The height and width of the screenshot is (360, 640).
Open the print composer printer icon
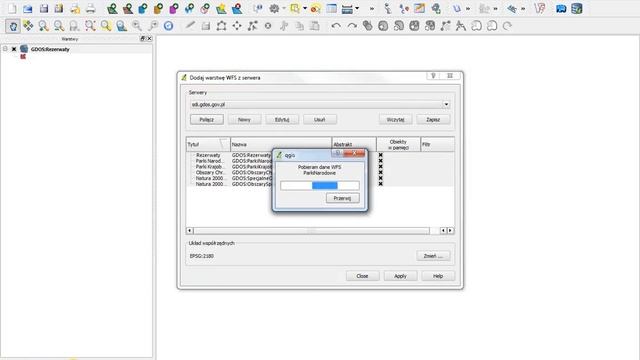pyautogui.click(x=90, y=9)
